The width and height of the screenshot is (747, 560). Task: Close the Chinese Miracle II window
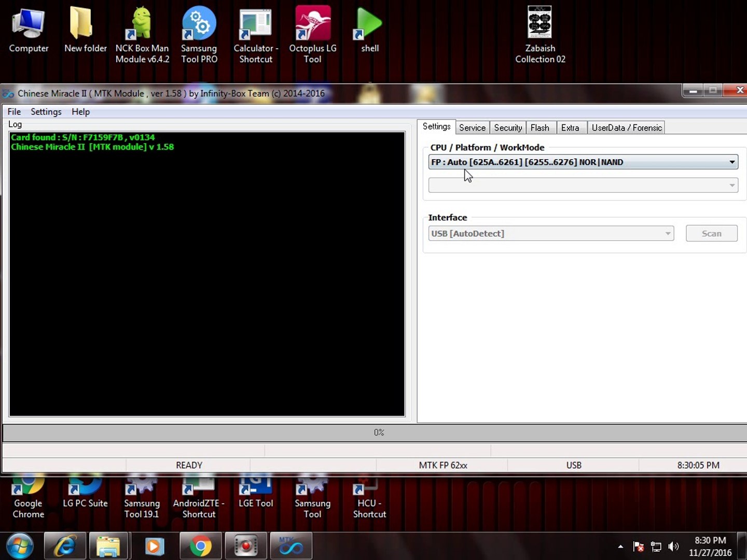coord(736,91)
